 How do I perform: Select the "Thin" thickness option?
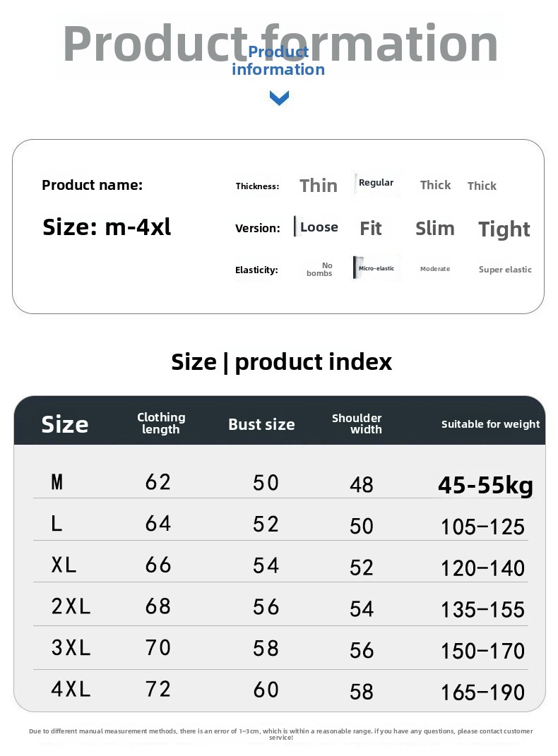319,186
